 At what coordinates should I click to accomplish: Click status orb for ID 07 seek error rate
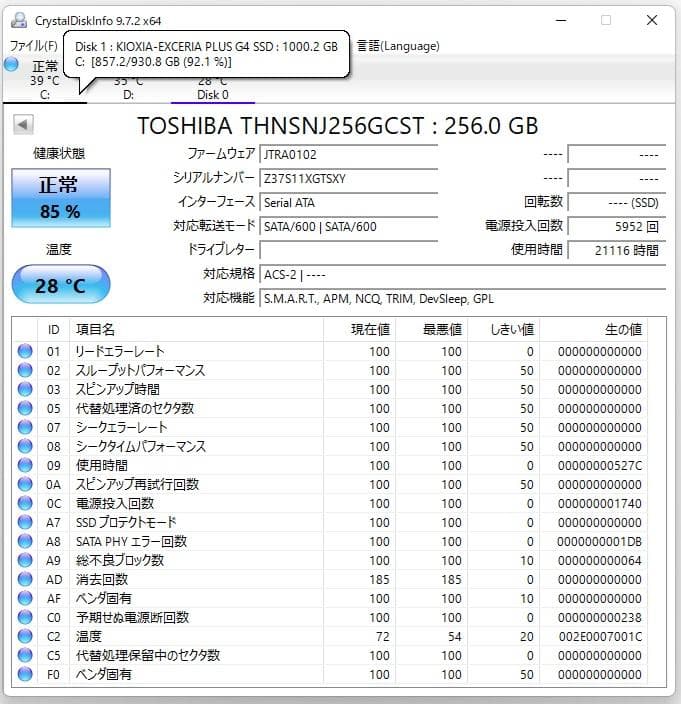[25, 427]
